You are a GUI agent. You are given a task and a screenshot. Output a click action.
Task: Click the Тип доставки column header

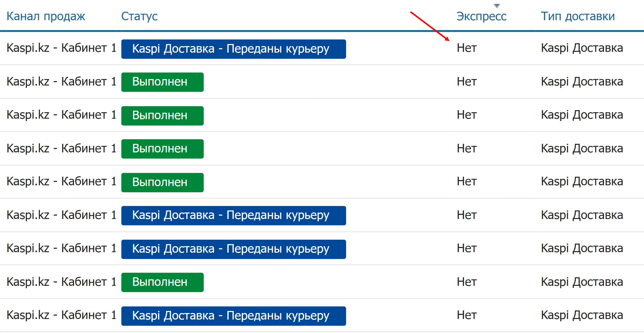pyautogui.click(x=578, y=16)
